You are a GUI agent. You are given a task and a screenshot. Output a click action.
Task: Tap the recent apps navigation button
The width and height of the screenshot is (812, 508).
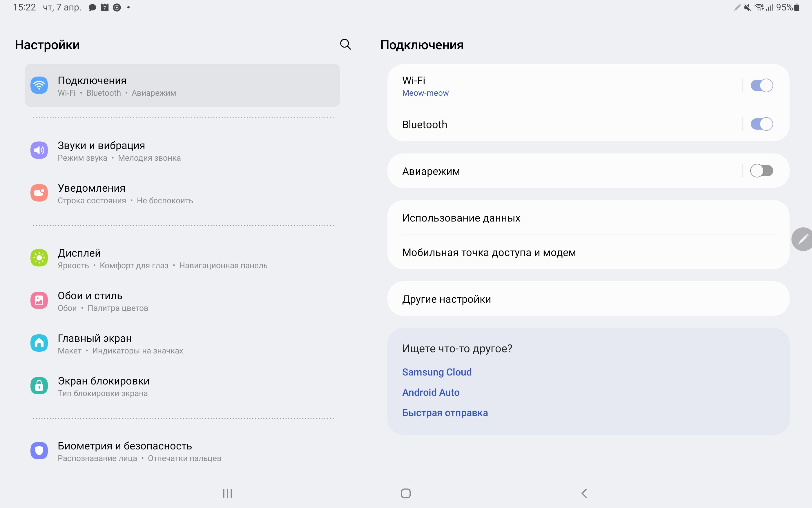coord(227,493)
